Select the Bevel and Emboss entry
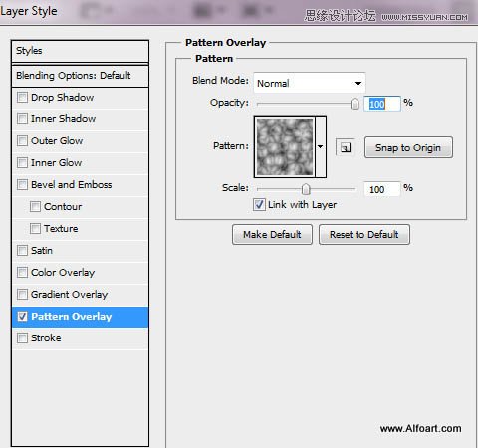This screenshot has height=448, width=478. [x=80, y=185]
